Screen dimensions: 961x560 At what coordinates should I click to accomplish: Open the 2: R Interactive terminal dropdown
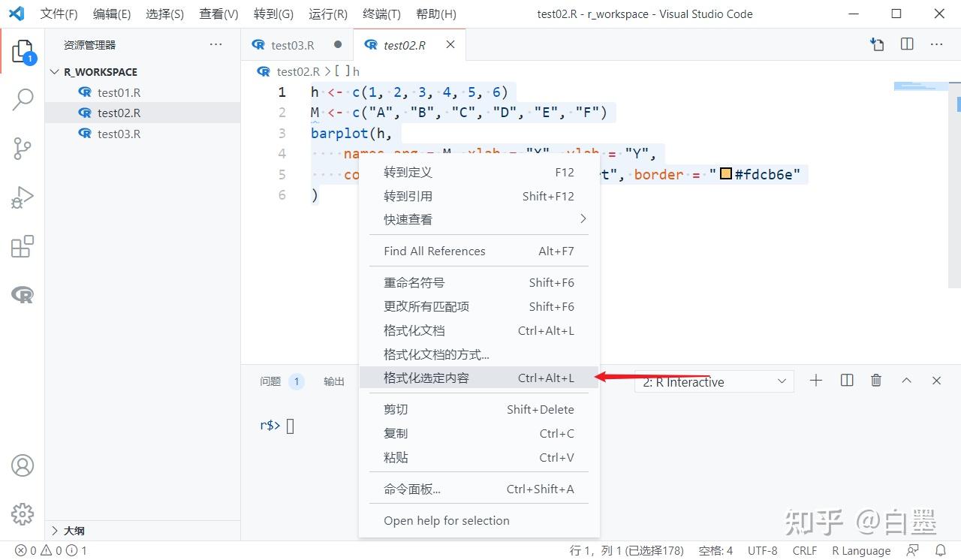click(x=781, y=381)
